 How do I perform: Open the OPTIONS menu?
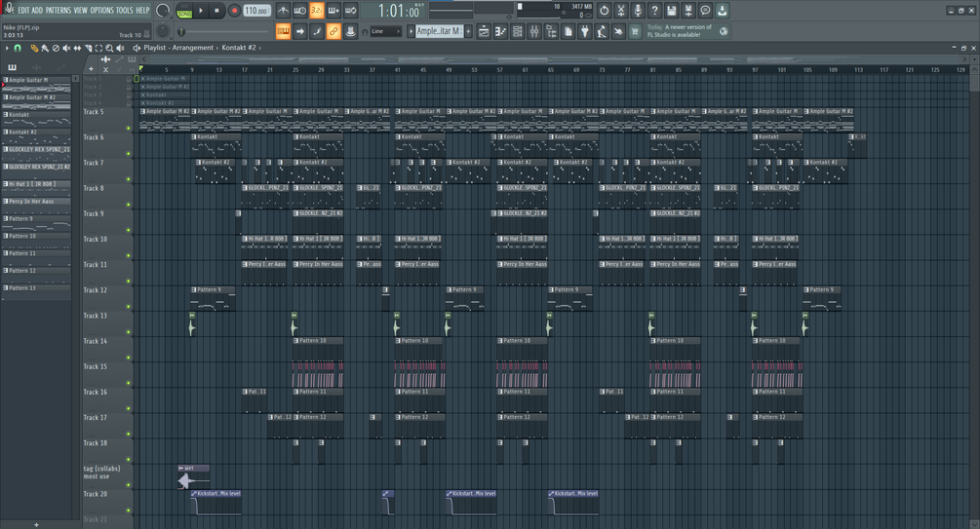pyautogui.click(x=101, y=10)
